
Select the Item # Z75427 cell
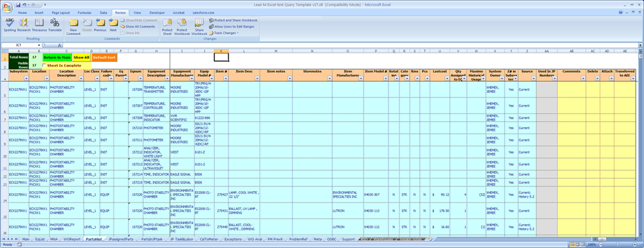(222, 194)
